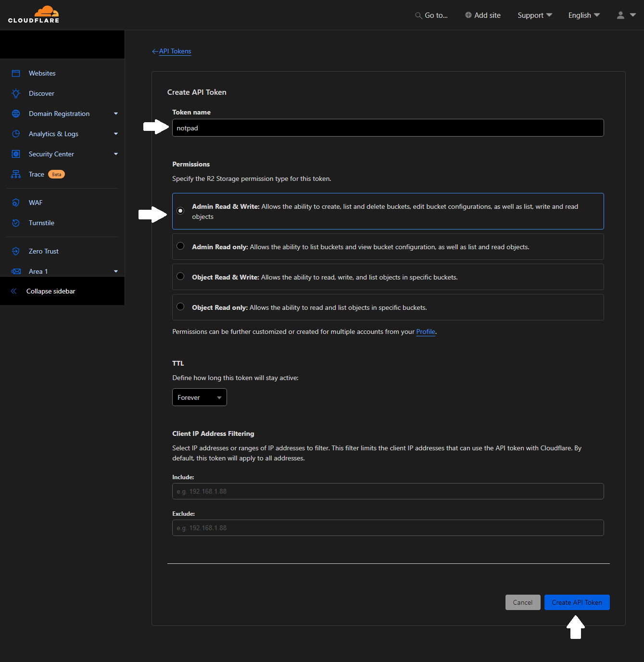This screenshot has width=644, height=662.
Task: Navigate to Zero Trust
Action: click(x=44, y=251)
